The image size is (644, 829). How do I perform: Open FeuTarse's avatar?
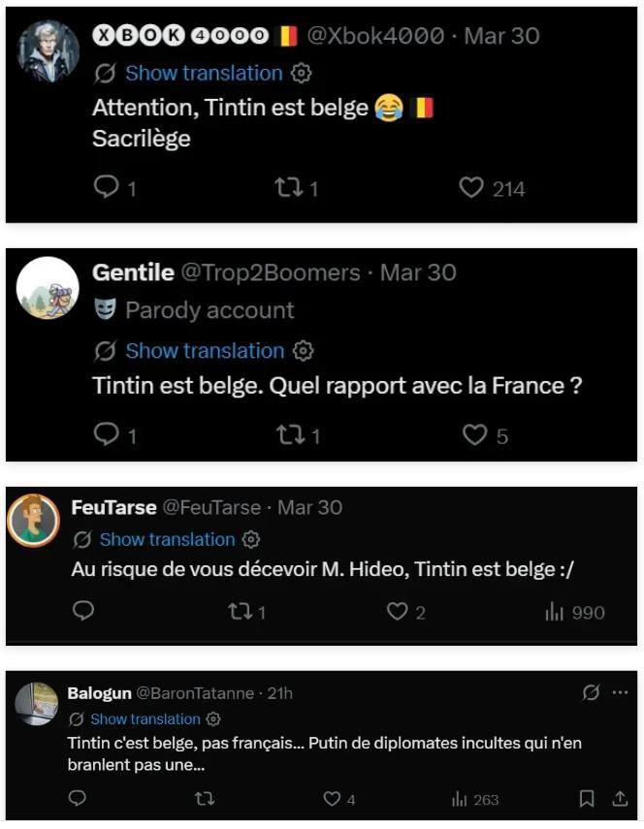pyautogui.click(x=34, y=520)
